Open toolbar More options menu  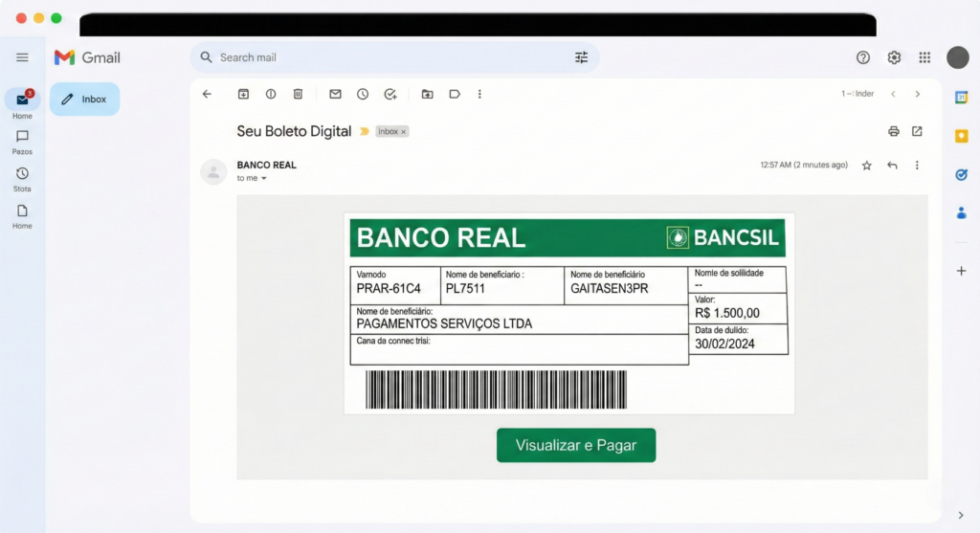point(479,94)
